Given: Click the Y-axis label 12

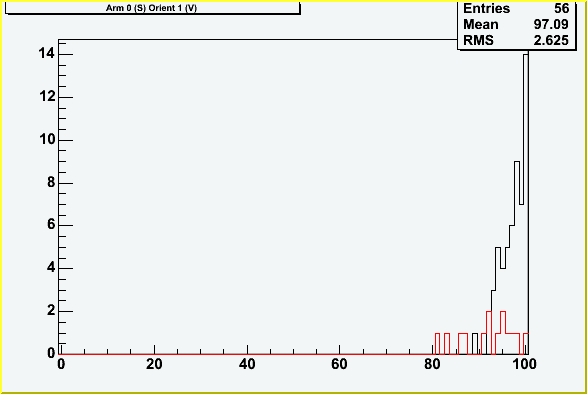Looking at the screenshot, I should 47,97.
